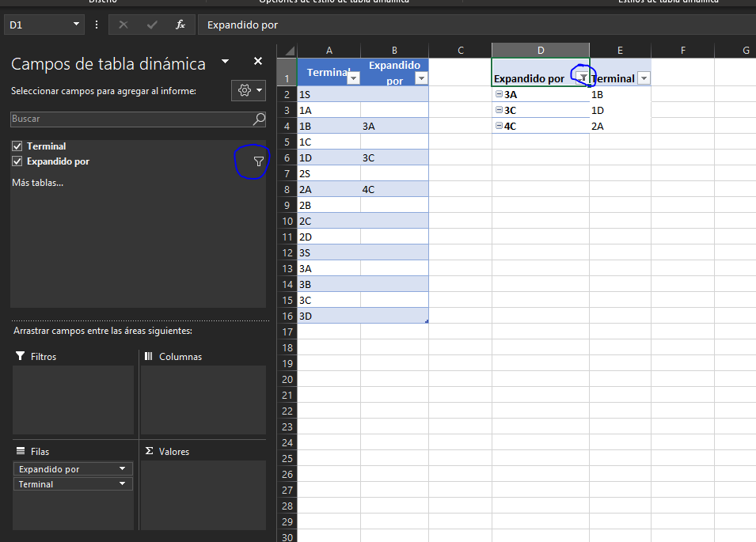Click the Select All corner triangle of the sheet
The image size is (756, 542).
289,51
